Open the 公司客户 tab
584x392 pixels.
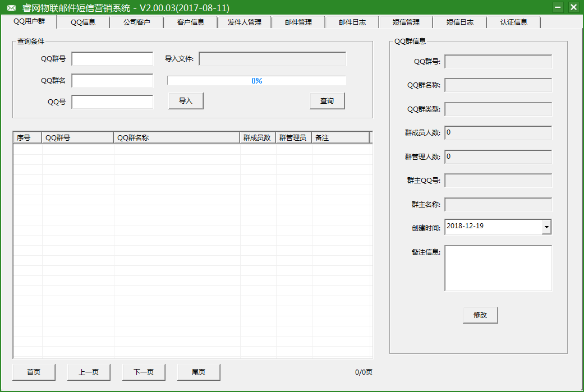click(136, 22)
